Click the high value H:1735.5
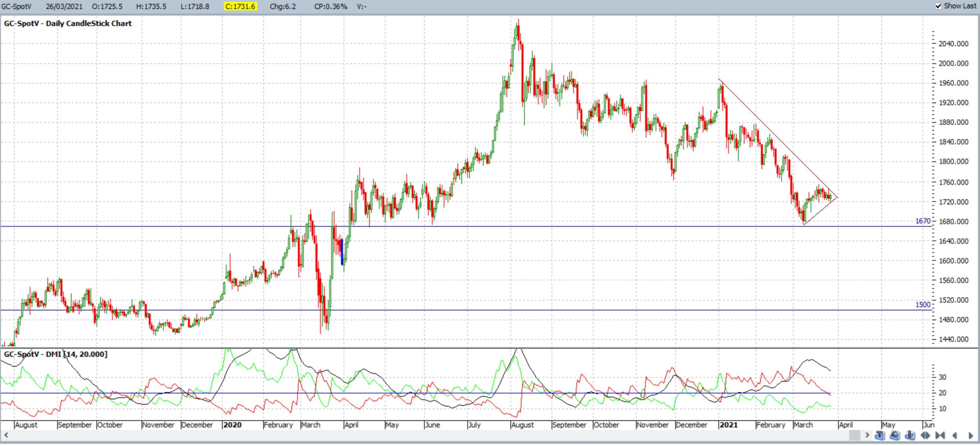Image resolution: width=980 pixels, height=446 pixels. click(151, 6)
